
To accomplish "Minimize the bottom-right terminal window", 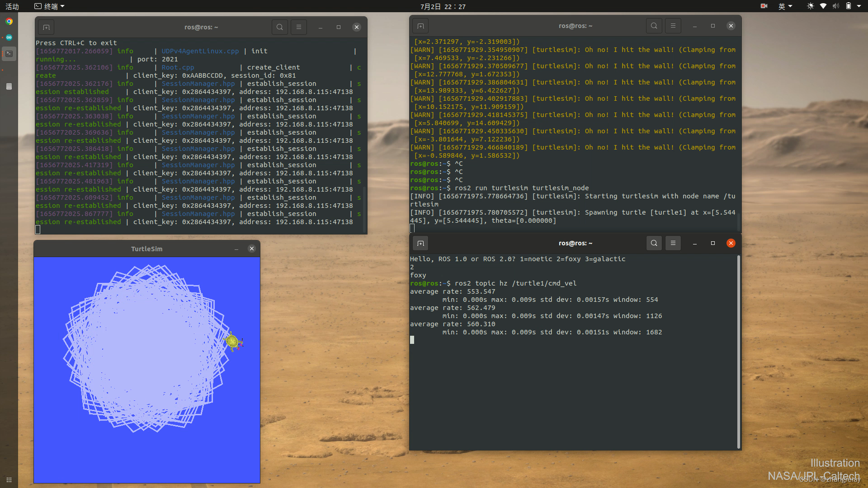I will (x=695, y=243).
